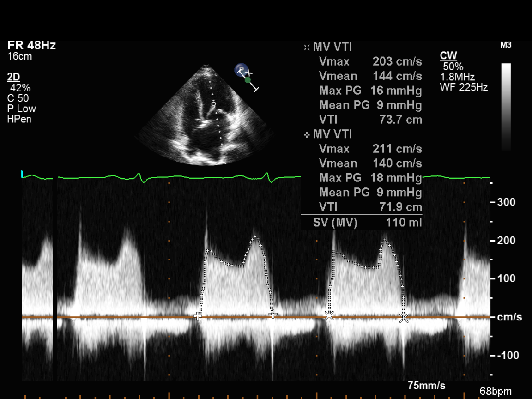Image resolution: width=532 pixels, height=399 pixels.
Task: Select the left plus-shaped caliper on baseline
Action: coord(198,316)
